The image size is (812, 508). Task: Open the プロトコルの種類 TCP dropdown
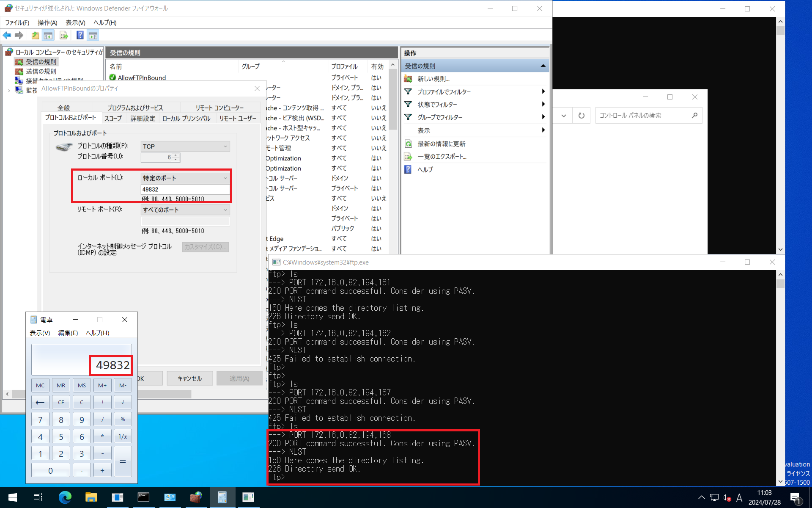185,146
